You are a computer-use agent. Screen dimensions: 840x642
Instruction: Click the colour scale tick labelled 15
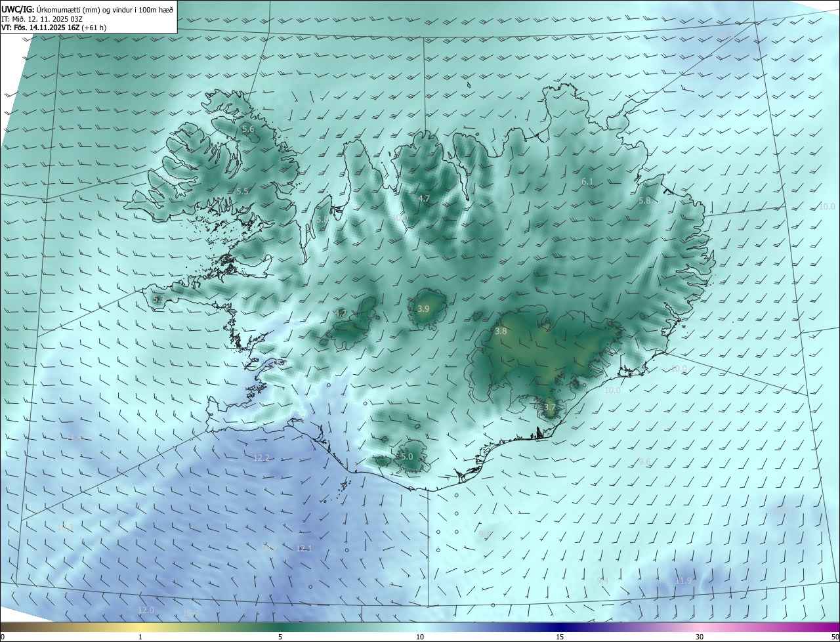coord(560,637)
